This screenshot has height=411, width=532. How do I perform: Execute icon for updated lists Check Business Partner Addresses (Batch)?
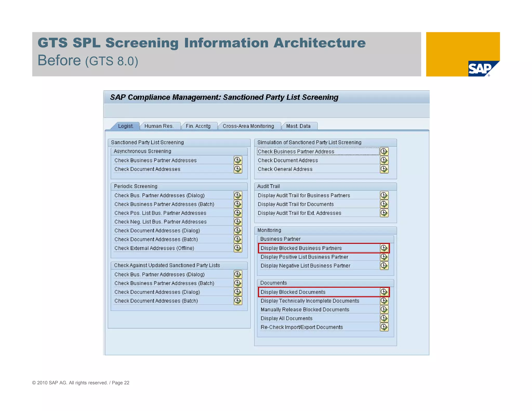tap(238, 283)
